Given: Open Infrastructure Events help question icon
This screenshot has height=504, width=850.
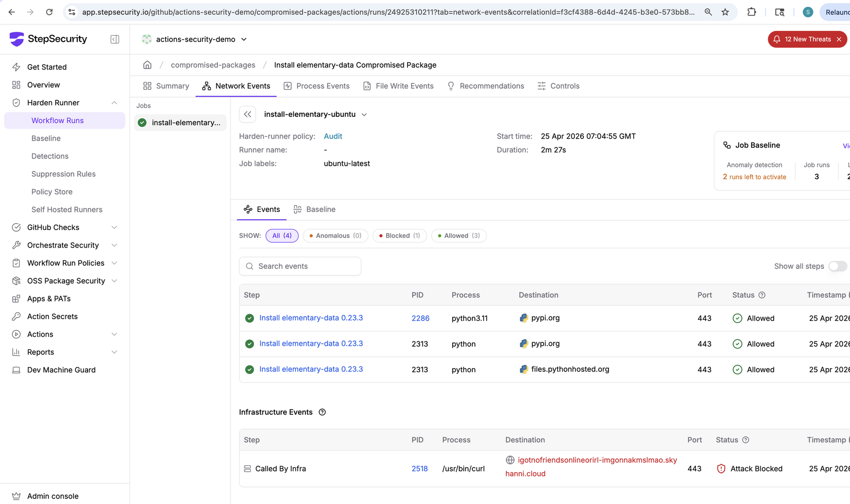Looking at the screenshot, I should coord(322,412).
